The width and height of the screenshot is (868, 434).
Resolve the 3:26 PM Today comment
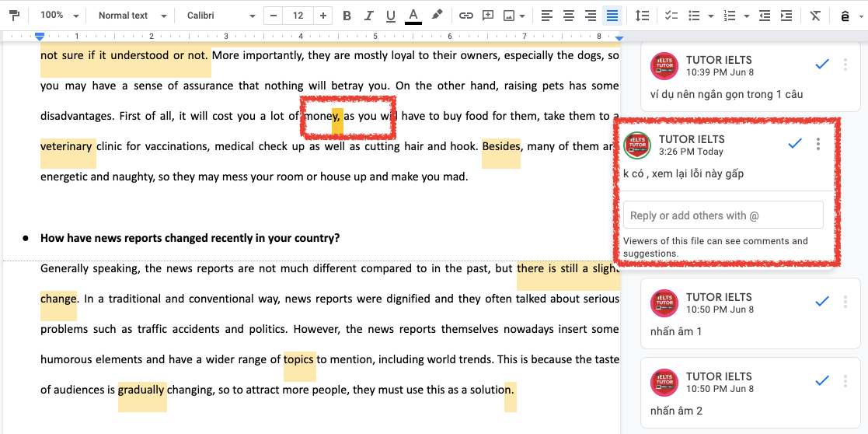795,144
